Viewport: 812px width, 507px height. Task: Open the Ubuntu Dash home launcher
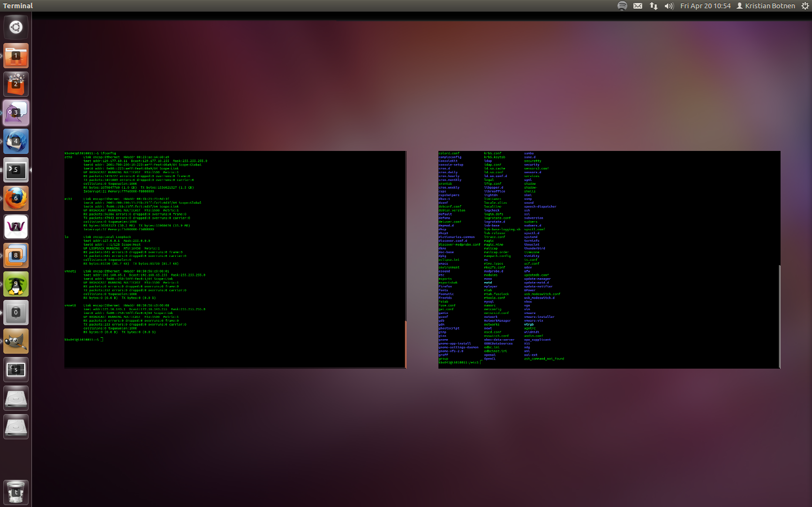click(16, 27)
